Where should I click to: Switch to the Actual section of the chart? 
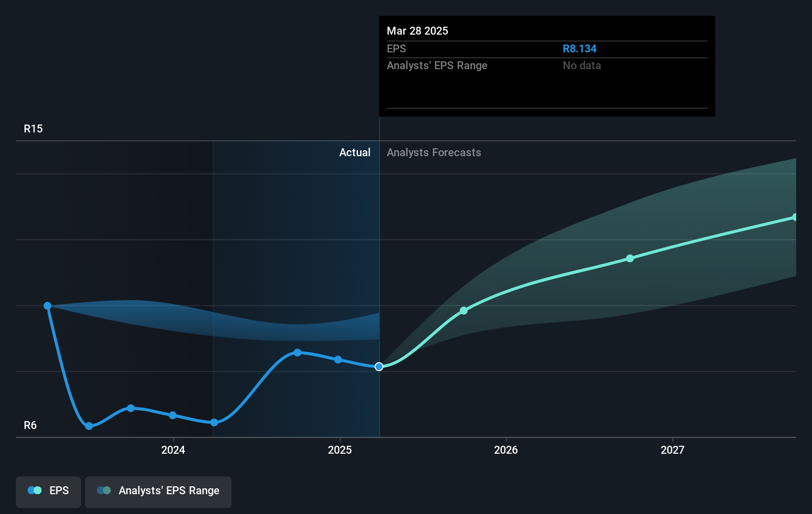coord(355,152)
